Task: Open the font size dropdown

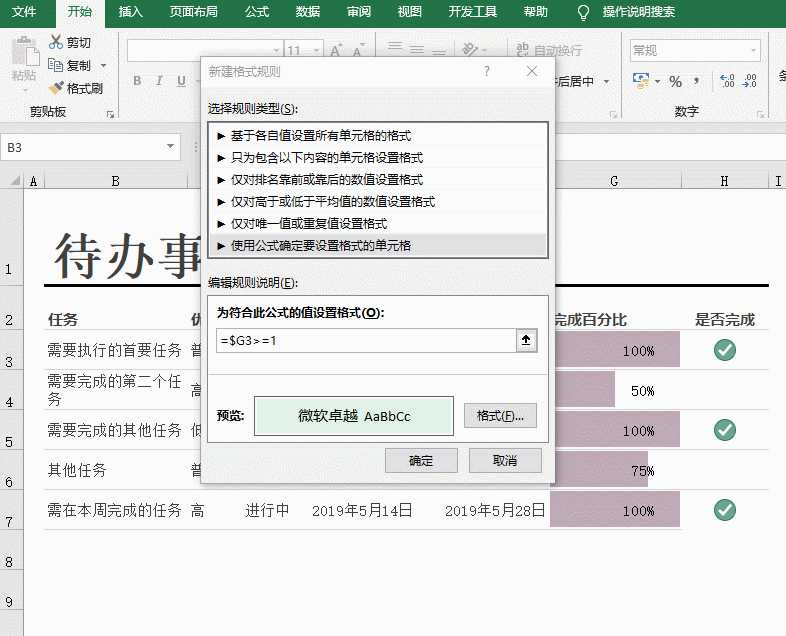Action: pos(316,50)
